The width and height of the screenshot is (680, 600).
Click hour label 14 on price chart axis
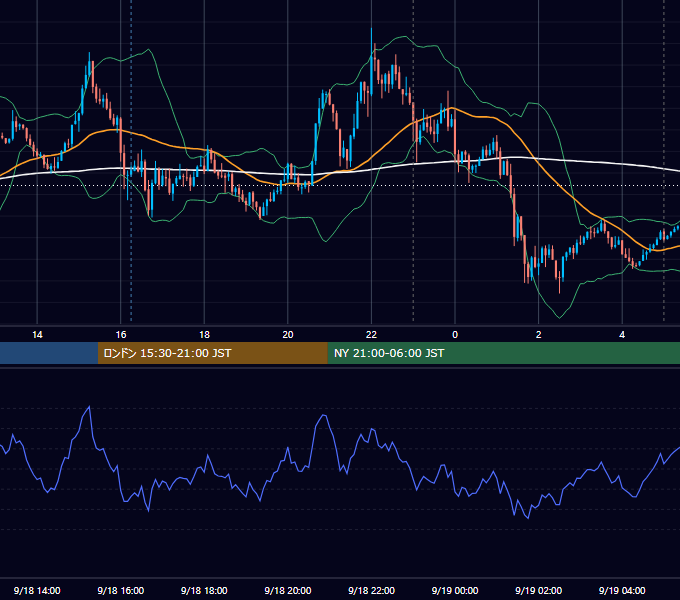[37, 335]
